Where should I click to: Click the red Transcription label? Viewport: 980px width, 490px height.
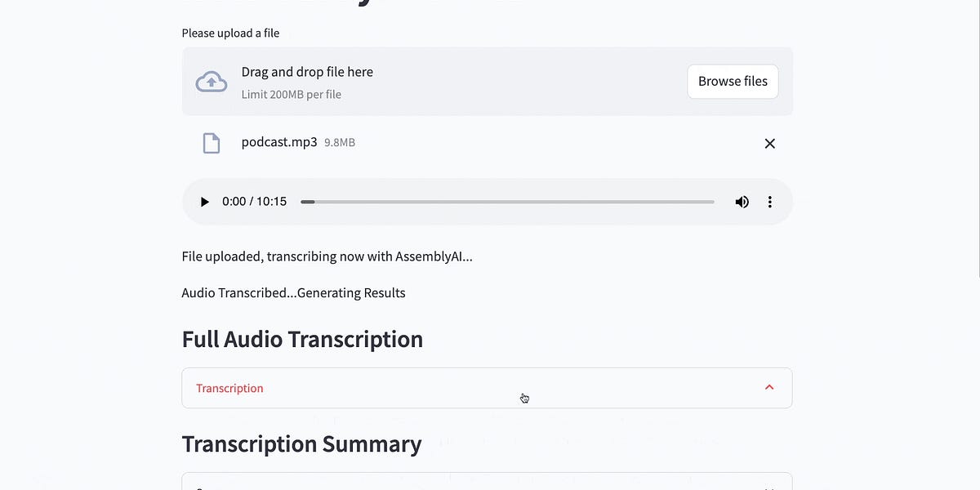click(229, 388)
